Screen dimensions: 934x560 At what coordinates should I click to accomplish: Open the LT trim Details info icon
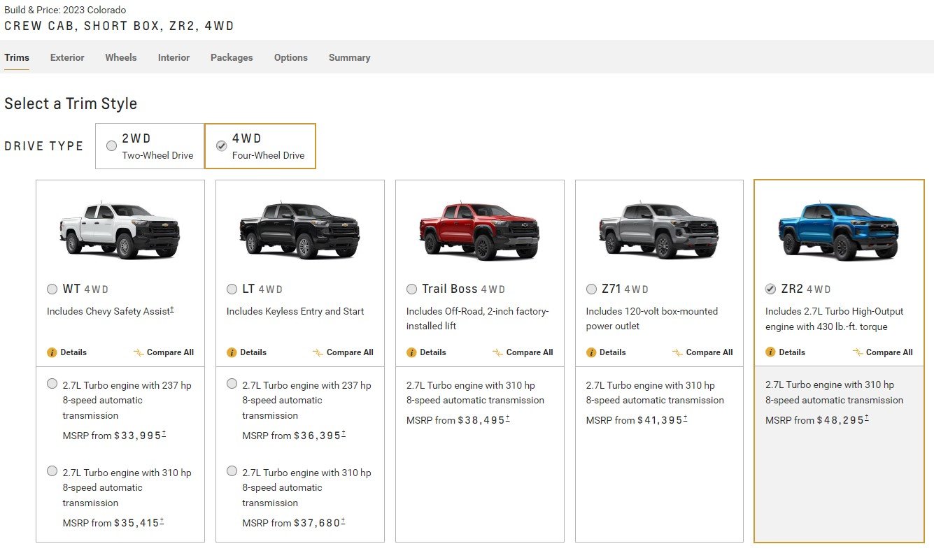(232, 352)
